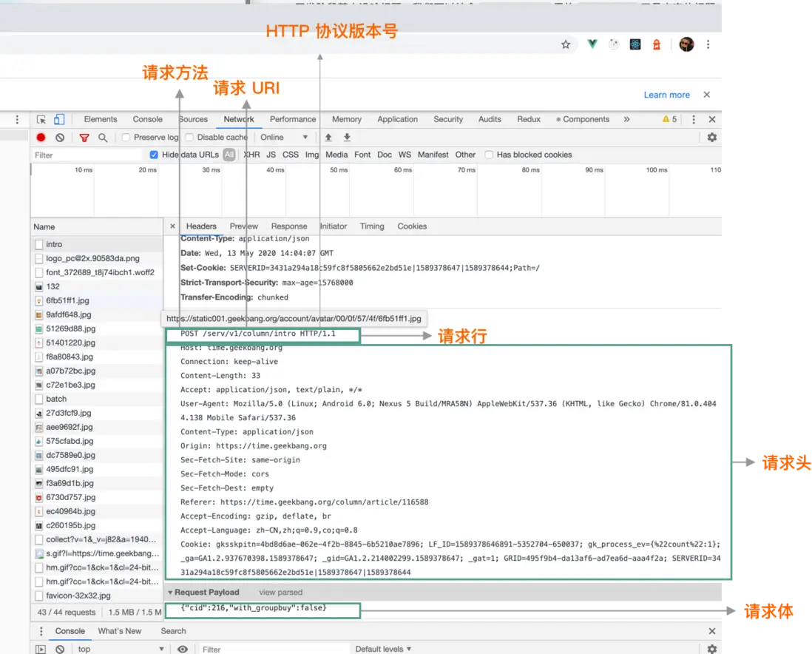Open the Online throttling dropdown
812x654 pixels.
point(284,138)
